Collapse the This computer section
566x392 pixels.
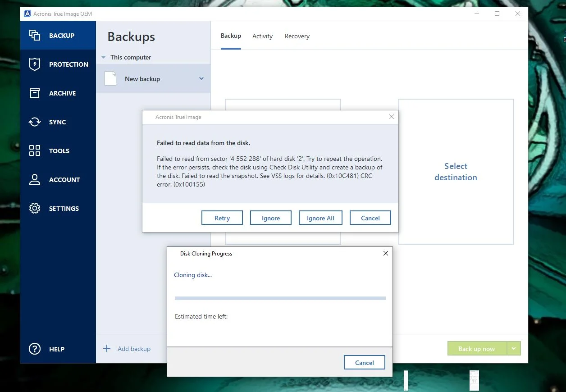tap(103, 58)
